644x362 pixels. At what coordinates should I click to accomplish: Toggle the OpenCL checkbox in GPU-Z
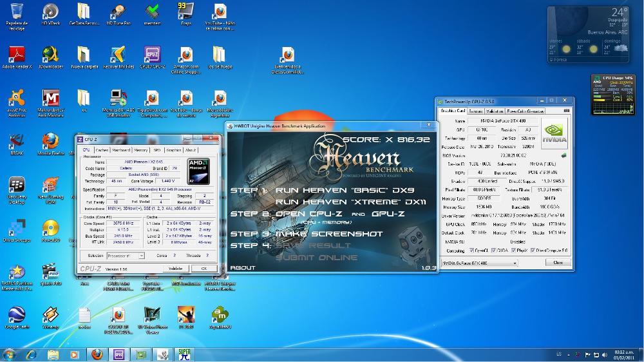coord(472,250)
